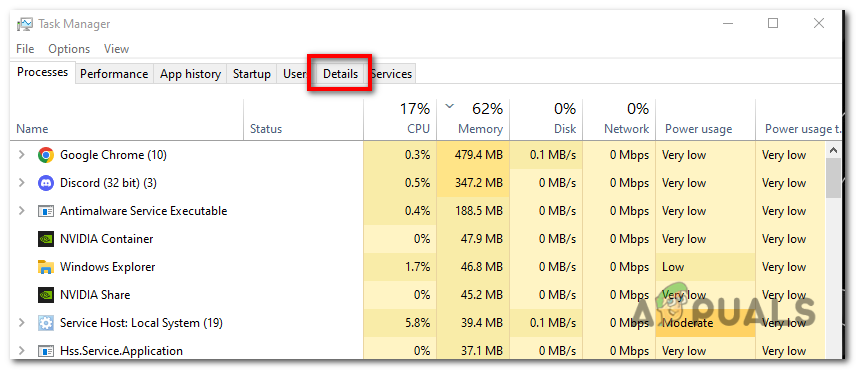Expand the Discord (32 bit) process group
Viewport: 856px width, 370px height.
(x=22, y=183)
